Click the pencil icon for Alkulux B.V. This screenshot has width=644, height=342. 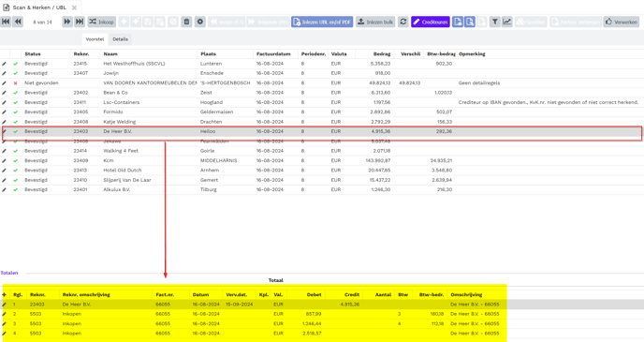pyautogui.click(x=4, y=189)
